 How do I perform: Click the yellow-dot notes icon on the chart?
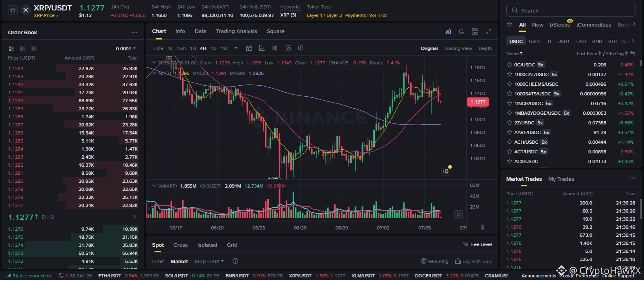tap(446, 170)
